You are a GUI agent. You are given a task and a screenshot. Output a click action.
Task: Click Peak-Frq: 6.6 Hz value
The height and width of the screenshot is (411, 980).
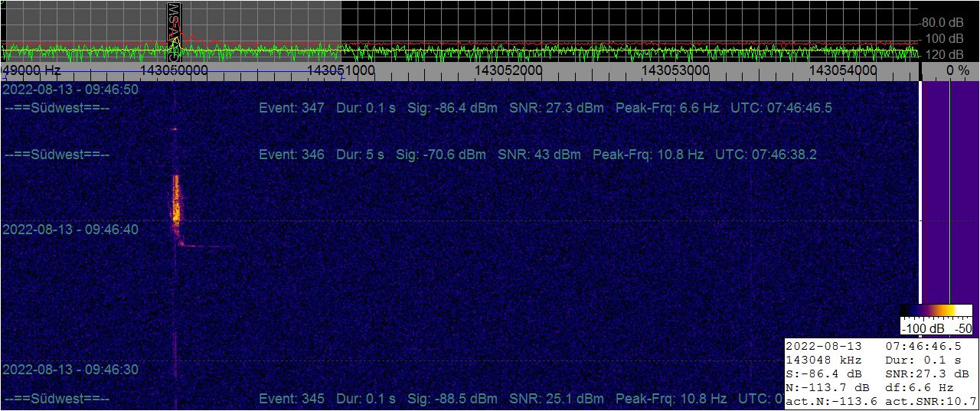click(668, 108)
